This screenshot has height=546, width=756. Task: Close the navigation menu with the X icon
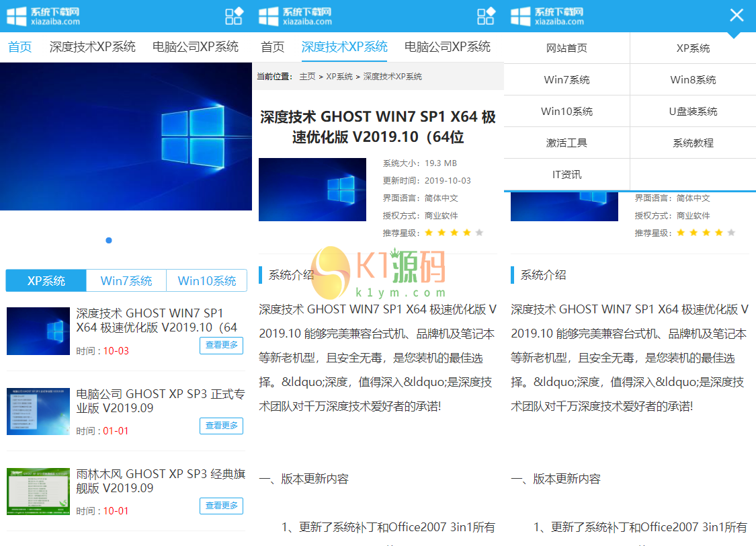(x=737, y=15)
